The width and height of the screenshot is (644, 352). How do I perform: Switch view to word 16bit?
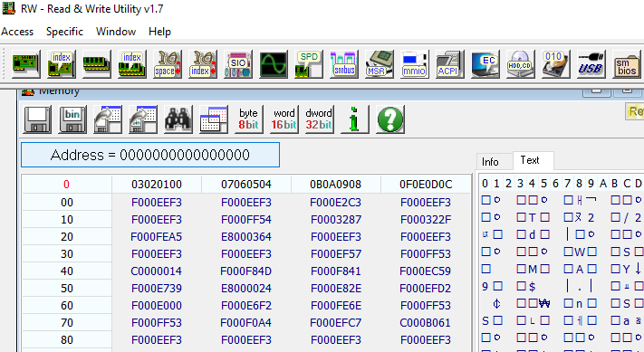pos(284,119)
